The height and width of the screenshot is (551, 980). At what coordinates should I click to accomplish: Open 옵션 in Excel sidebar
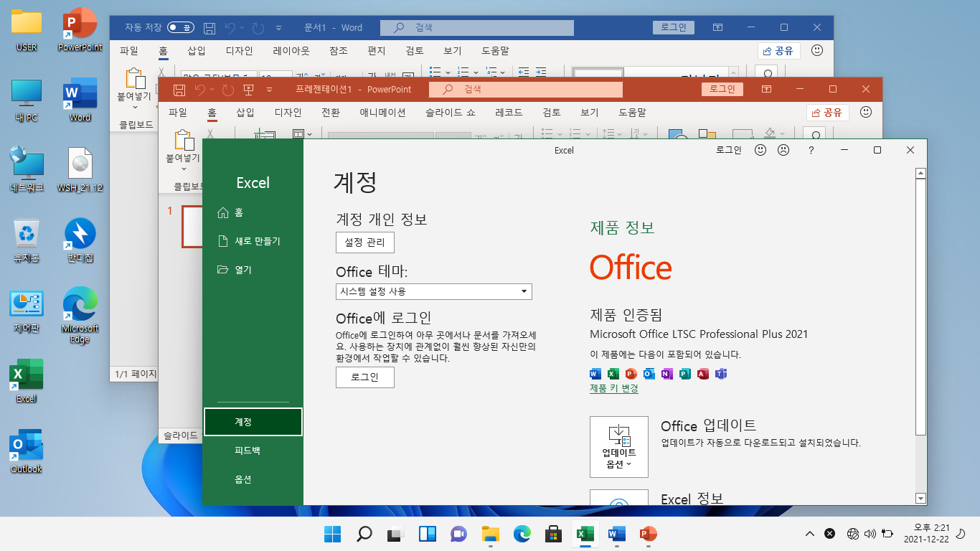pos(253,479)
